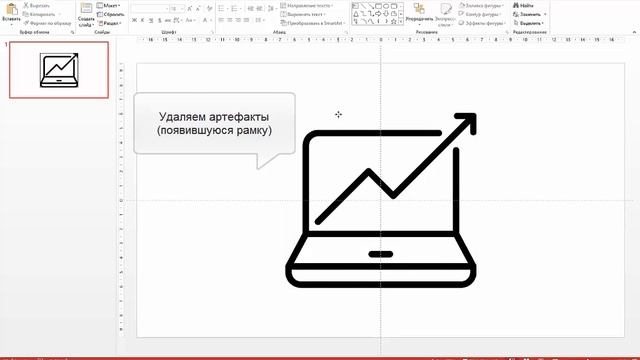Open the Экспресс-стили quick styles gallery

(x=445, y=14)
